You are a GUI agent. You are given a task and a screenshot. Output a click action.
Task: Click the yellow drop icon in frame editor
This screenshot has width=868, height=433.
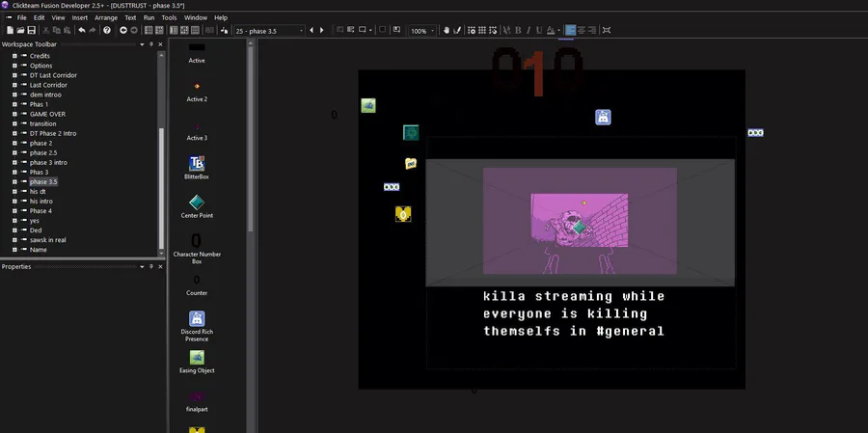click(403, 214)
